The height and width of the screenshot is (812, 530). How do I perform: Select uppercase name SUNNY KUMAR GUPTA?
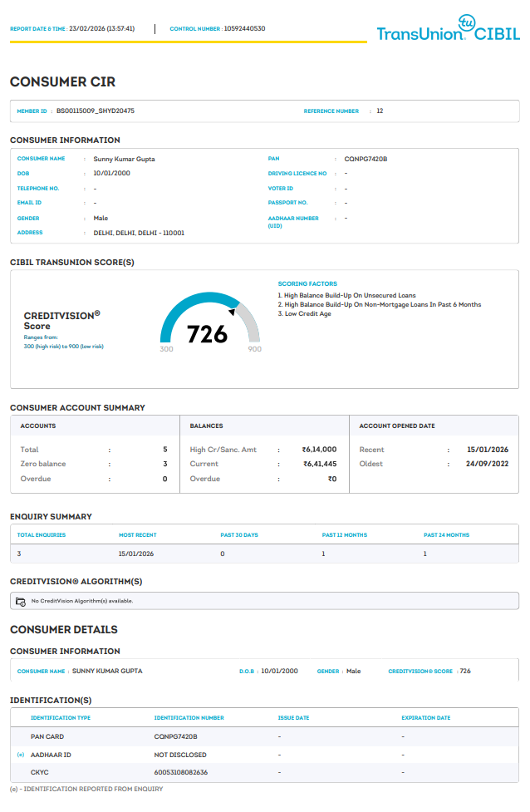tap(107, 672)
